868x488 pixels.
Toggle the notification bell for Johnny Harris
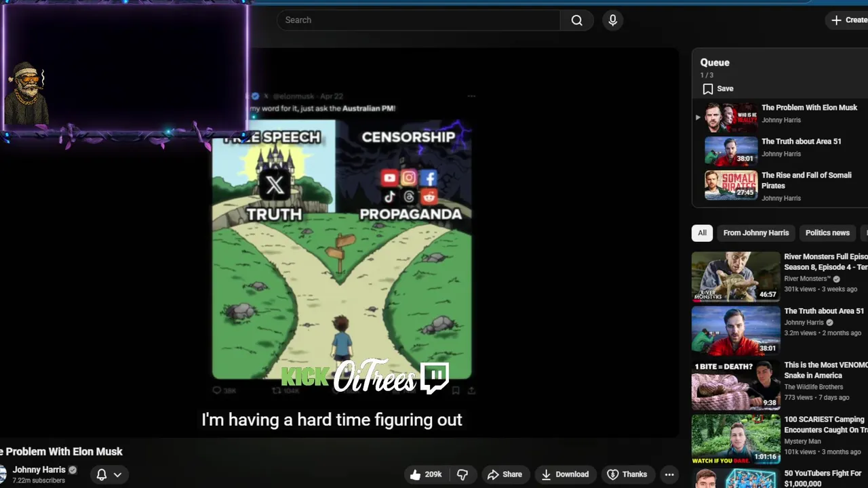click(102, 474)
